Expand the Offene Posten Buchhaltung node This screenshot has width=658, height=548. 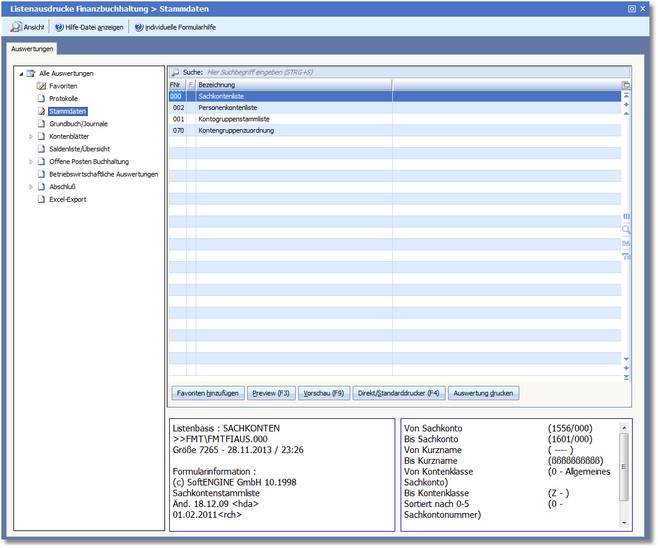[31, 161]
